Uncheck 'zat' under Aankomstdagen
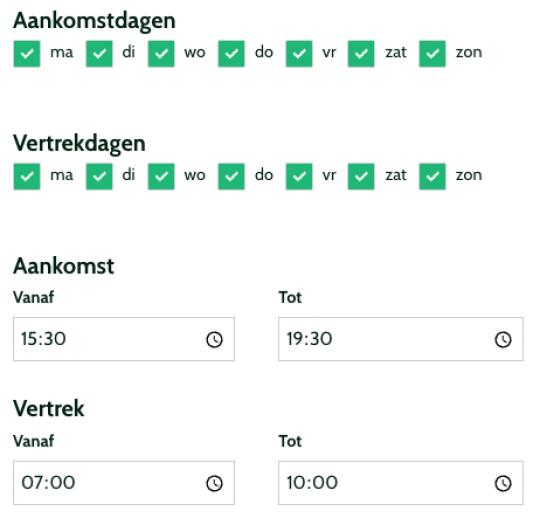Screen dimensions: 540x518 [x=361, y=54]
